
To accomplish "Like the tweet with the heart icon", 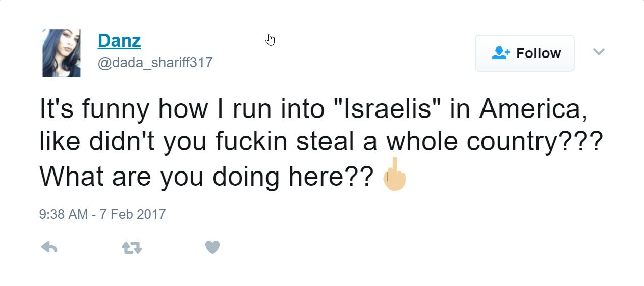I will tap(212, 247).
